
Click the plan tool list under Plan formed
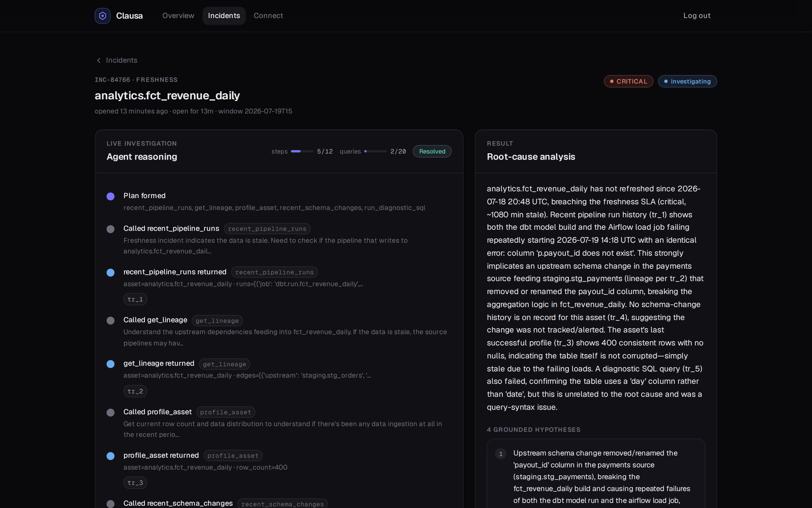click(x=274, y=208)
